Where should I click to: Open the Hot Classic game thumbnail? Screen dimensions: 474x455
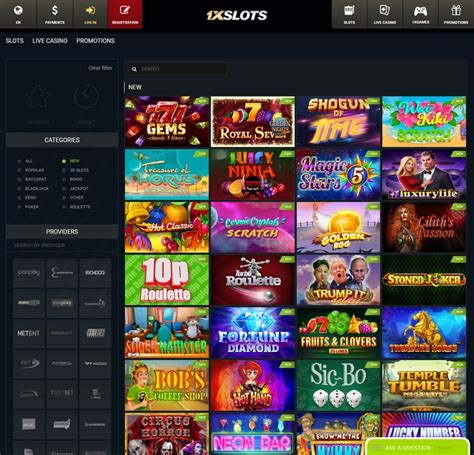pyautogui.click(x=167, y=227)
